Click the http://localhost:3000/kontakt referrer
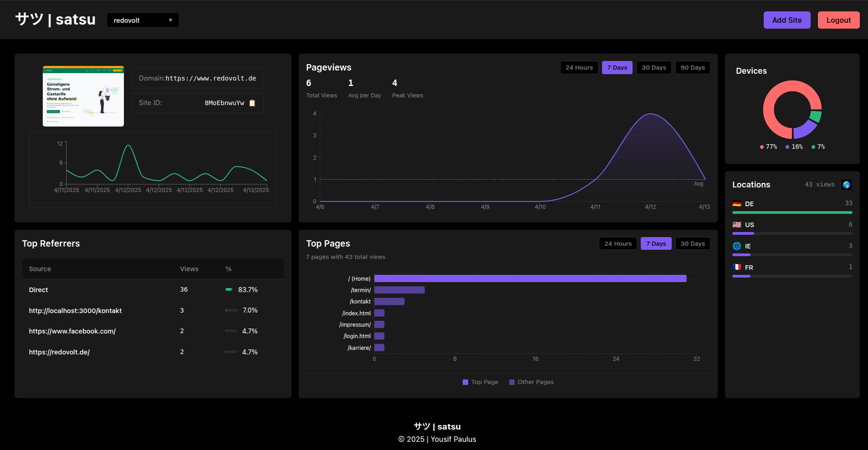The height and width of the screenshot is (450, 868). point(75,311)
